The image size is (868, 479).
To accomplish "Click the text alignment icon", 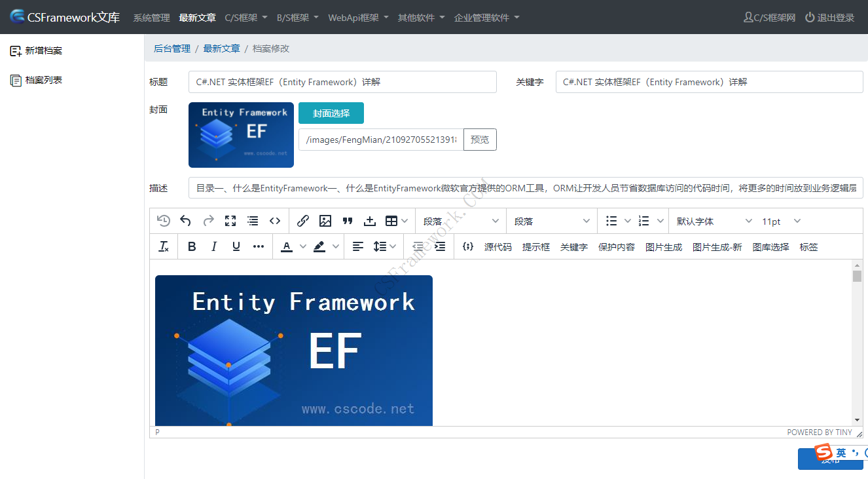I will (358, 246).
